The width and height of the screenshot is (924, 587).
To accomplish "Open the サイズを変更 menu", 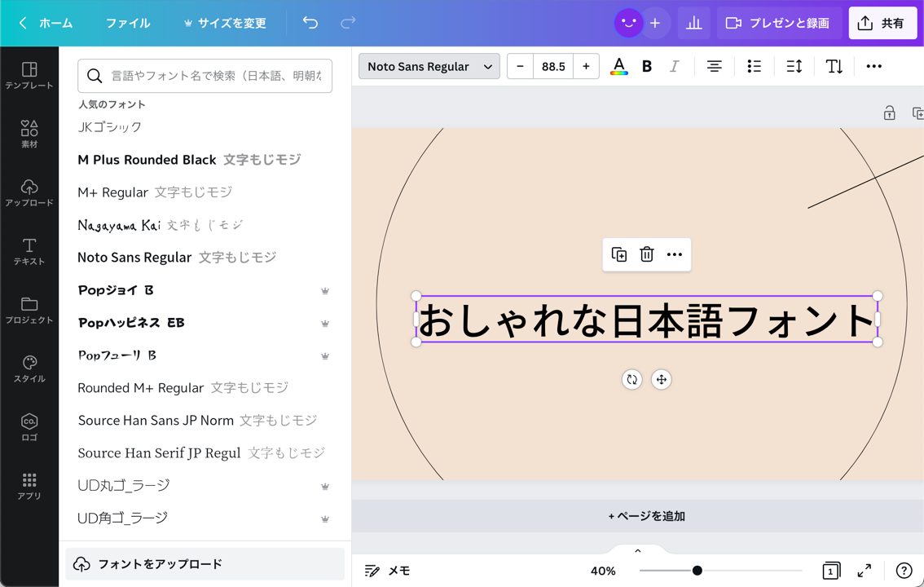I will pyautogui.click(x=225, y=23).
